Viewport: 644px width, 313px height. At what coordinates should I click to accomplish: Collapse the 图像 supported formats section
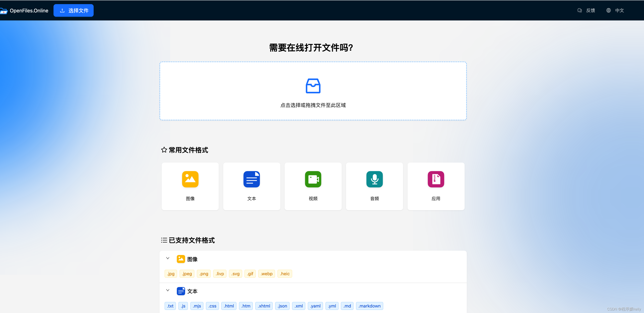[168, 258]
